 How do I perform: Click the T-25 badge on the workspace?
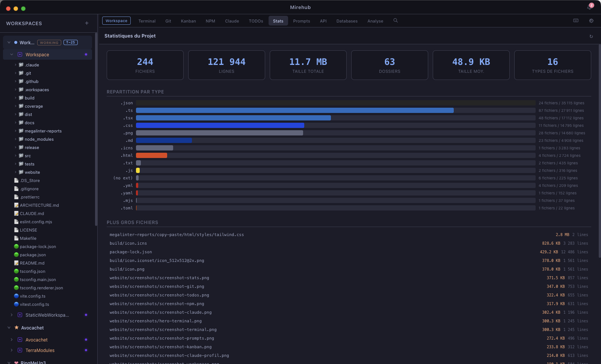[x=71, y=42]
